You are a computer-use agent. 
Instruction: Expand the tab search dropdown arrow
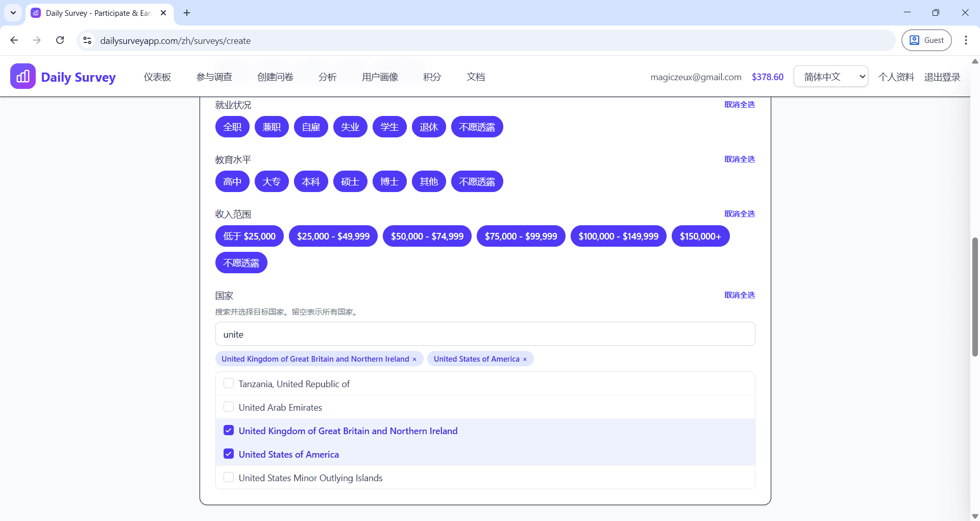tap(13, 13)
